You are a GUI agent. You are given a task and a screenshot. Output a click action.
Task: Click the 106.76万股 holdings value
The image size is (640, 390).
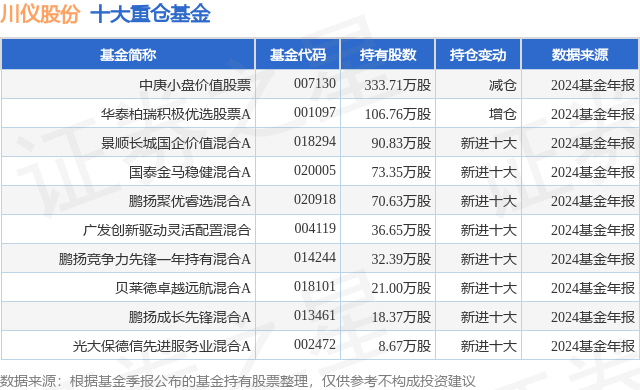click(x=398, y=114)
